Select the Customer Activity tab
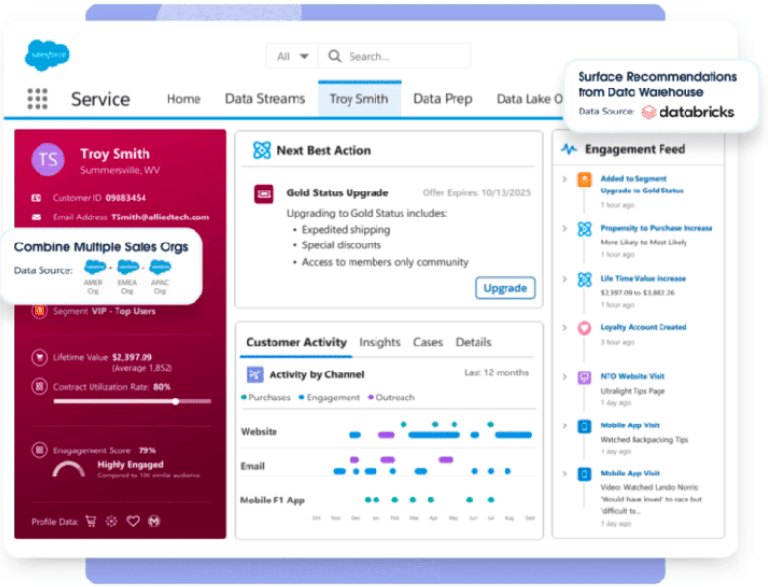 click(x=296, y=342)
